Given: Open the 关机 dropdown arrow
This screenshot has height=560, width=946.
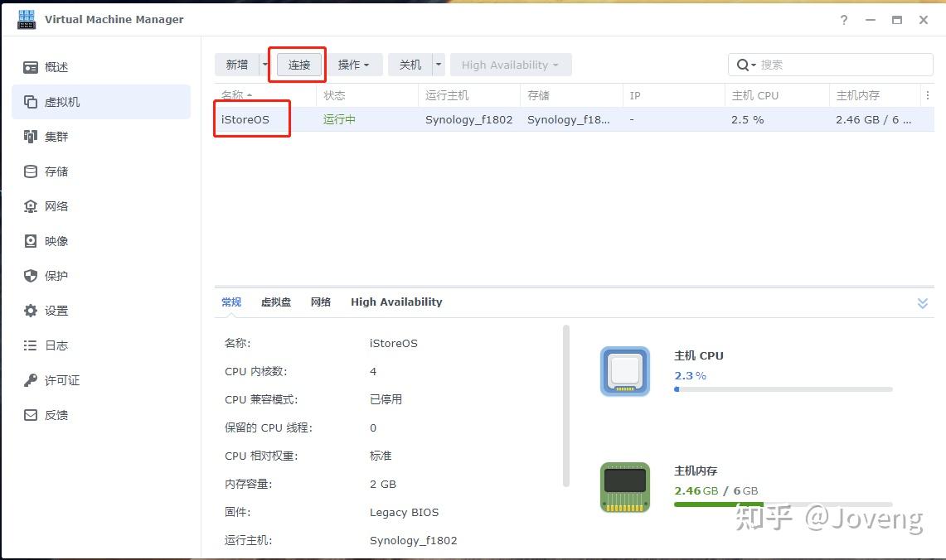Looking at the screenshot, I should [439, 65].
